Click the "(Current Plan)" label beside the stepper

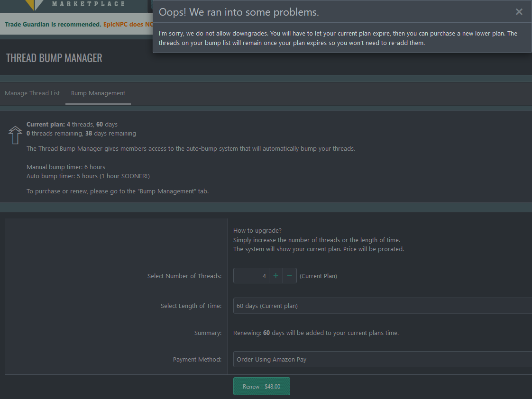pyautogui.click(x=318, y=276)
